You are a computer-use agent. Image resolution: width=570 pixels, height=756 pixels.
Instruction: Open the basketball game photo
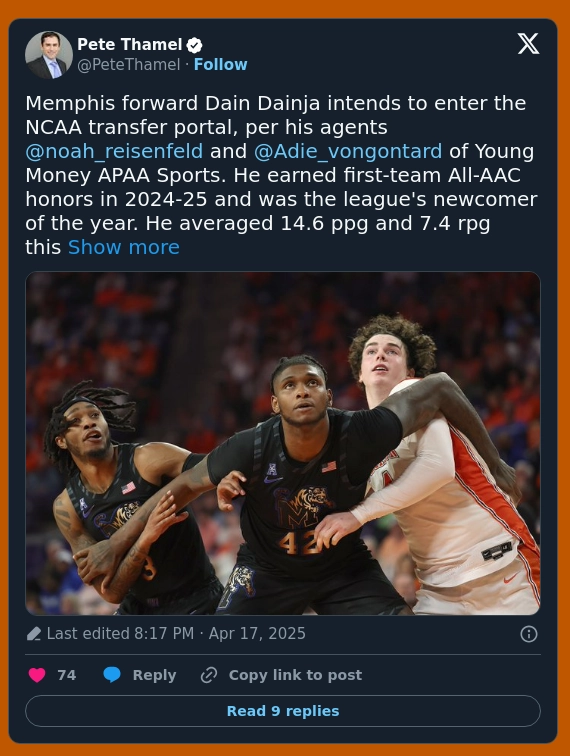283,443
